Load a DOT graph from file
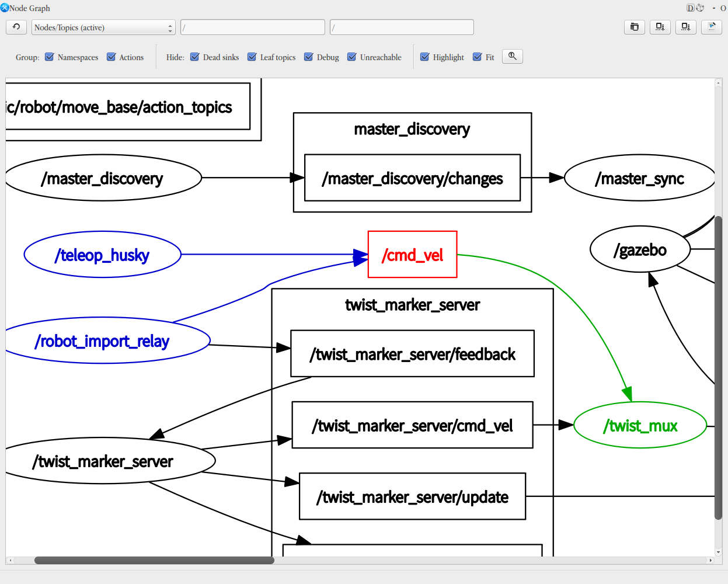Viewport: 728px width, 584px height. coord(635,27)
